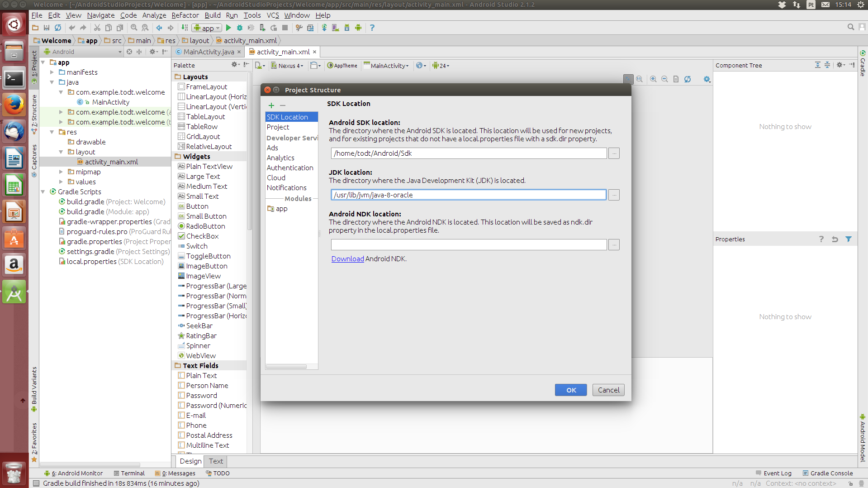Image resolution: width=868 pixels, height=488 pixels.
Task: Zoom out on the design preview
Action: click(x=664, y=79)
